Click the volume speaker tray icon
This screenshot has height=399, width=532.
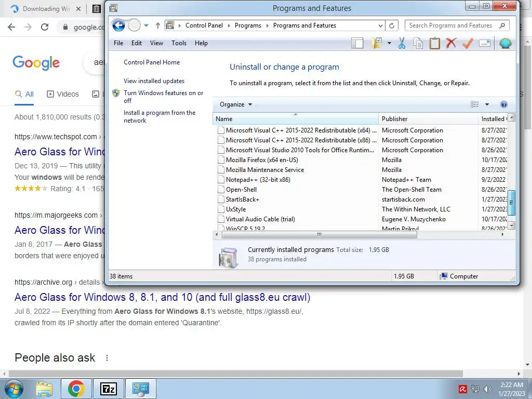tap(488, 389)
